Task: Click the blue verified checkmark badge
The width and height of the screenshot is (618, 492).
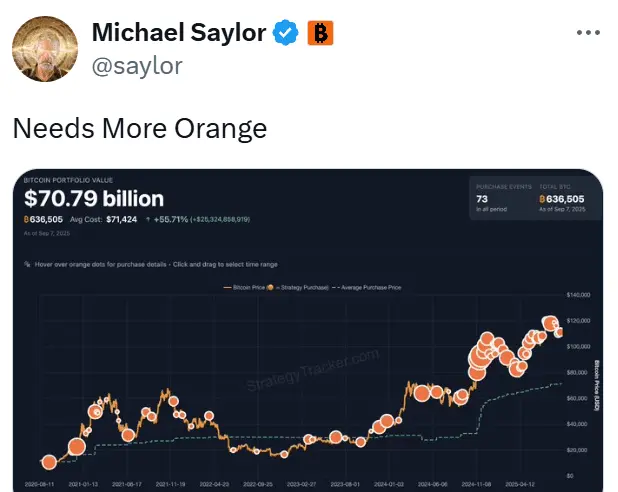Action: click(286, 33)
